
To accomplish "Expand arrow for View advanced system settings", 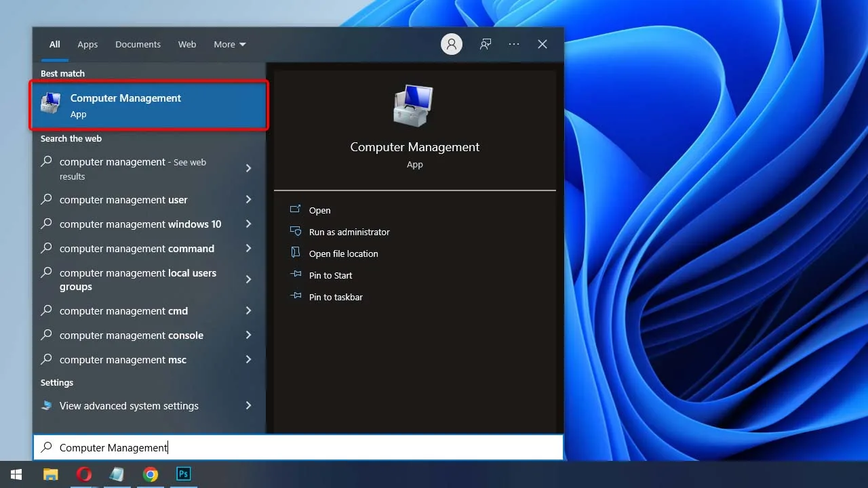I will coord(248,405).
